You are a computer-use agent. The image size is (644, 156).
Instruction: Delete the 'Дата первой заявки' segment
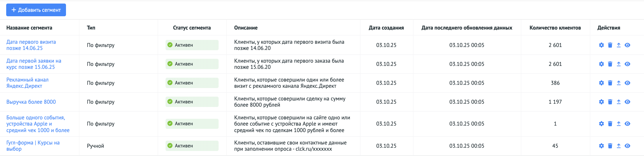[610, 64]
